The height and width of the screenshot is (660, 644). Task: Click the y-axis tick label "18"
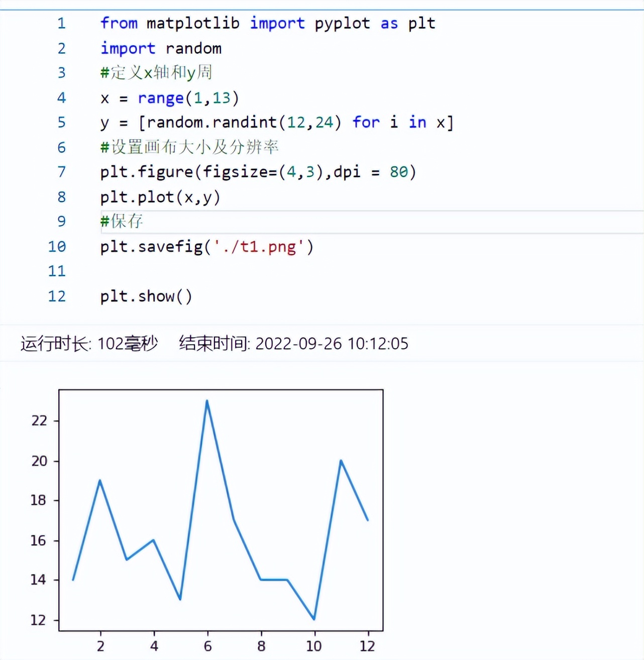point(39,500)
